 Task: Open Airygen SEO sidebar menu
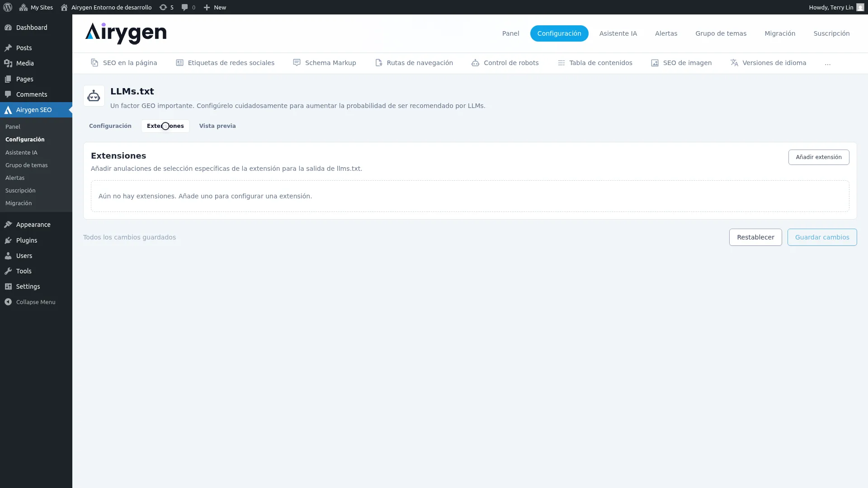(x=36, y=110)
